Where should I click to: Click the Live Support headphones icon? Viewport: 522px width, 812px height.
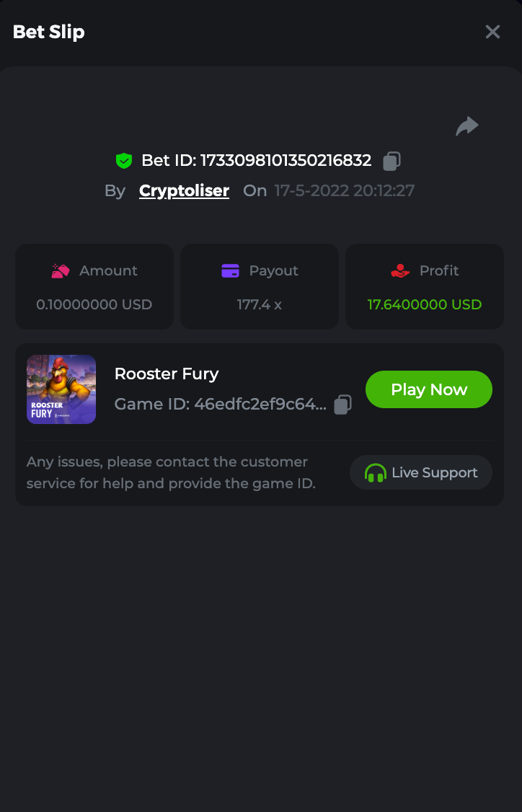pyautogui.click(x=375, y=473)
